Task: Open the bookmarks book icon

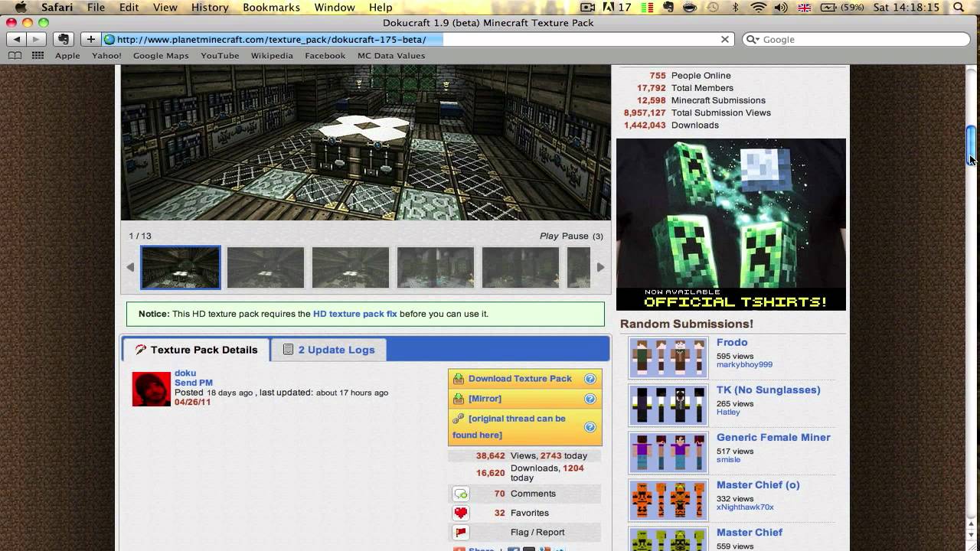Action: pos(15,55)
